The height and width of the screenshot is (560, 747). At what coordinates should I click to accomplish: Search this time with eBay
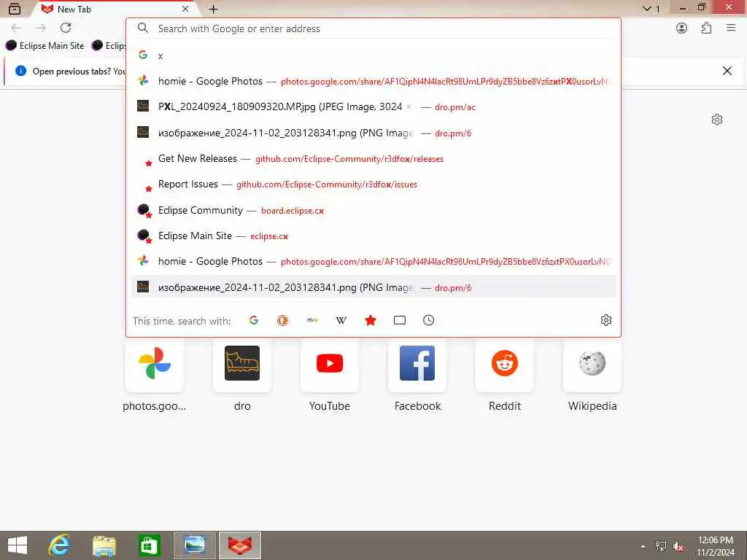(312, 321)
